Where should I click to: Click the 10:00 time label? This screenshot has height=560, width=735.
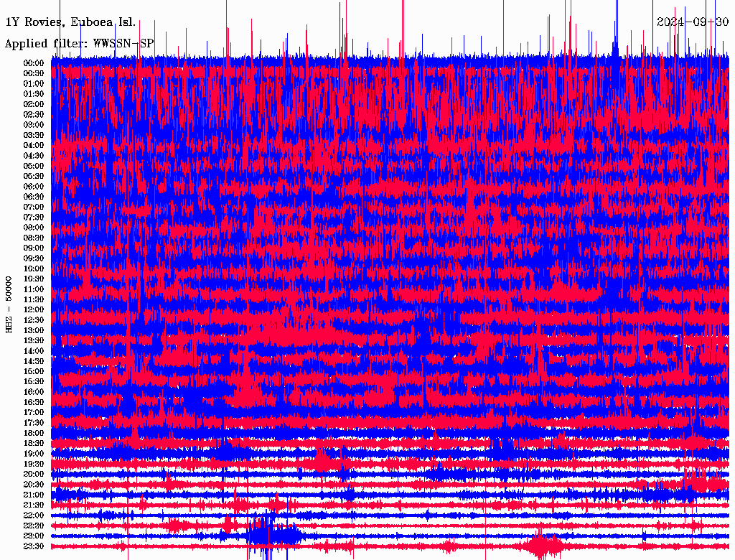tap(34, 269)
